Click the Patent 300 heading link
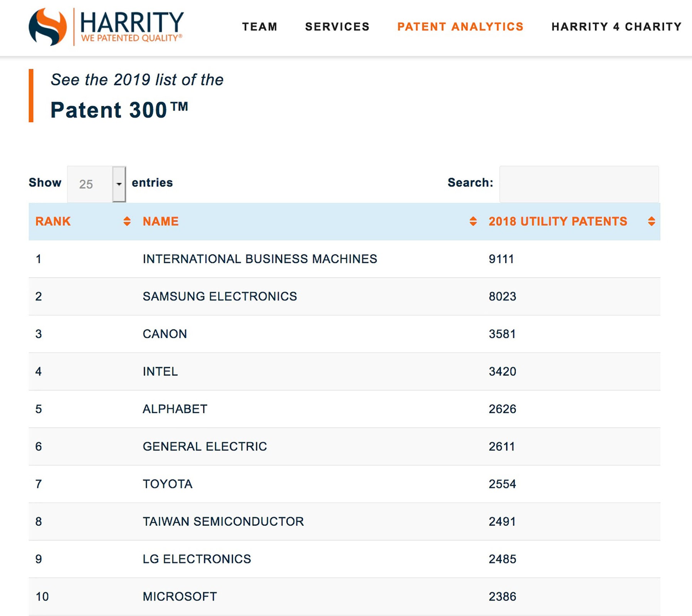 [119, 110]
